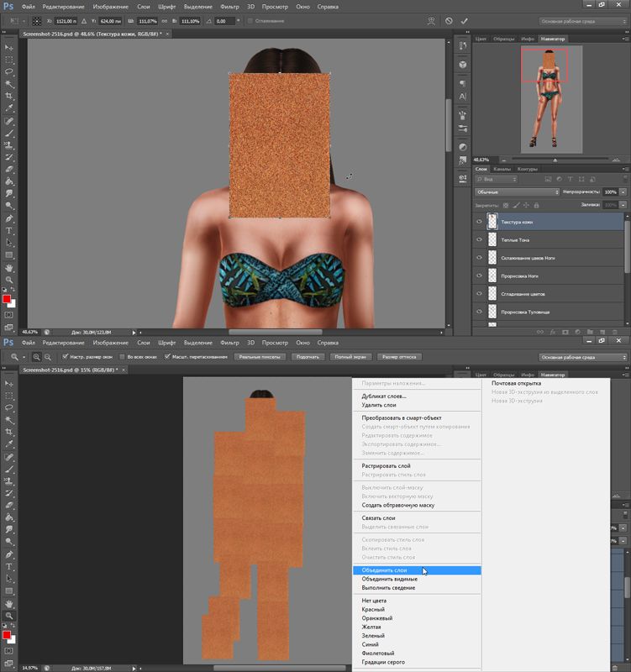Create a new group via folder icon in Layers panel

pos(590,332)
